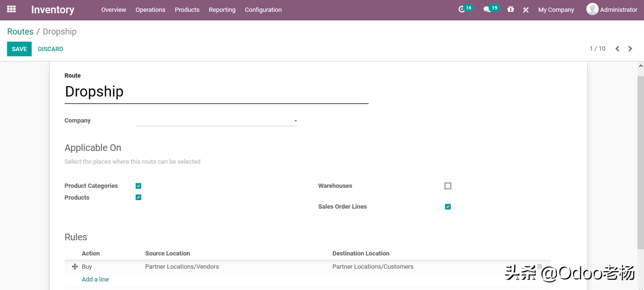This screenshot has height=290, width=644.
Task: Toggle the Sales Order Lines checkbox
Action: pos(448,207)
